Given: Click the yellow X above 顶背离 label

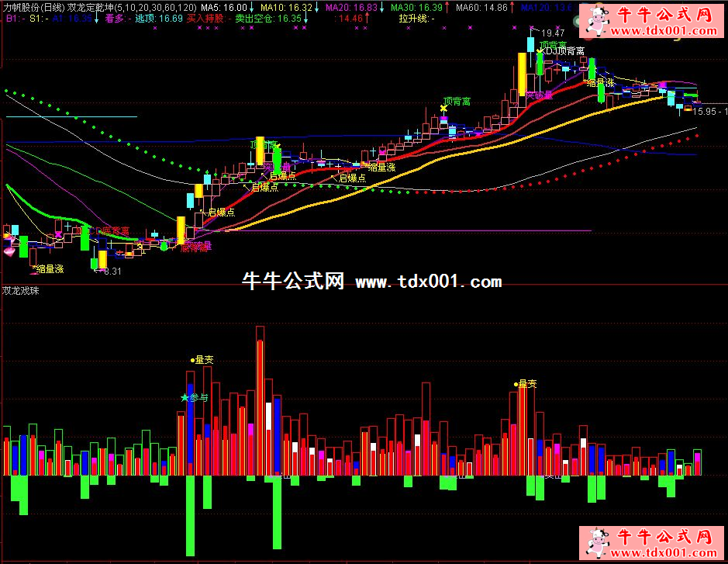Looking at the screenshot, I should [443, 109].
